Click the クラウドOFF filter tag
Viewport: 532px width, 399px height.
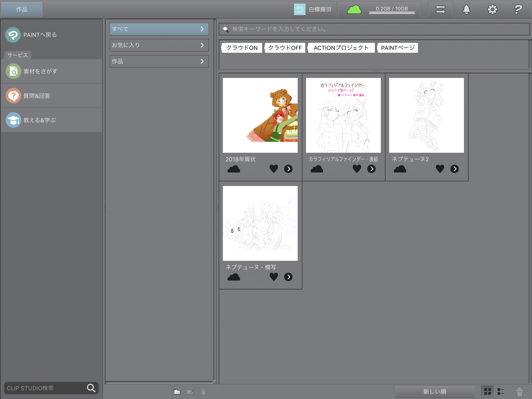(285, 48)
